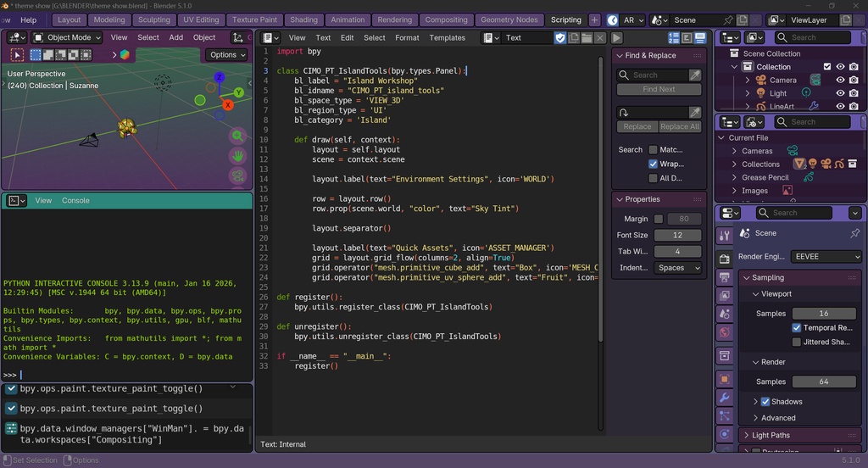Toggle Light render visibility camera icon

pyautogui.click(x=854, y=93)
